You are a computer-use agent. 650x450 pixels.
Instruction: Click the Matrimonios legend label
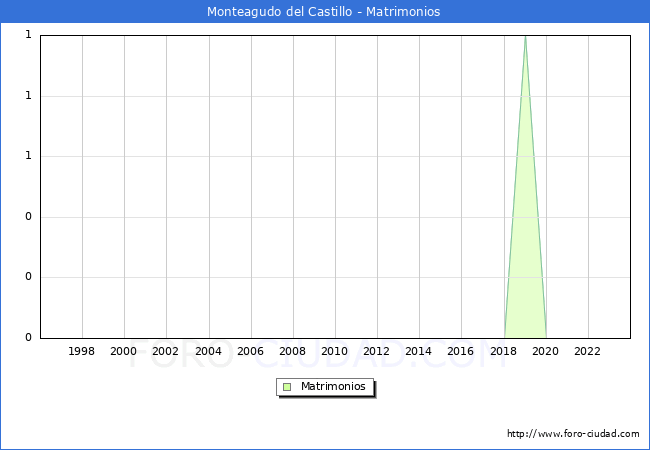coord(333,386)
